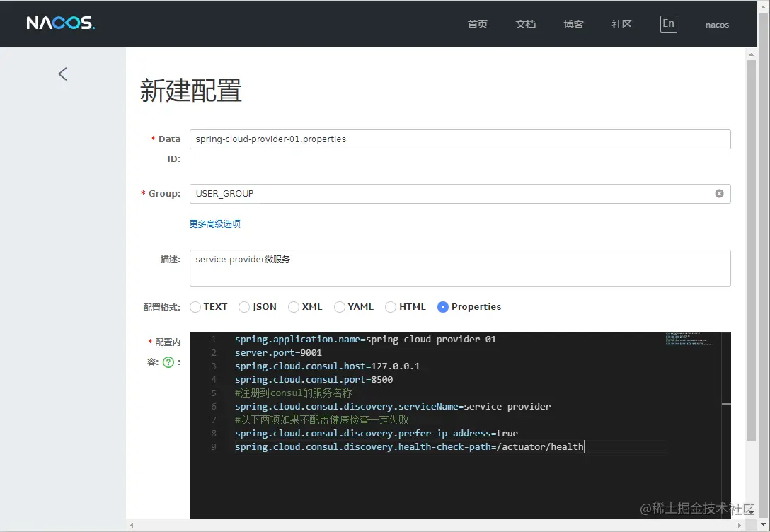
Task: Open the 首页 navigation item
Action: click(477, 24)
